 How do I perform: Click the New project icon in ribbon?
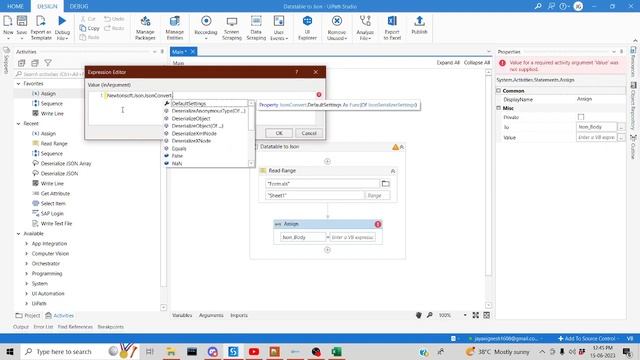[8, 21]
